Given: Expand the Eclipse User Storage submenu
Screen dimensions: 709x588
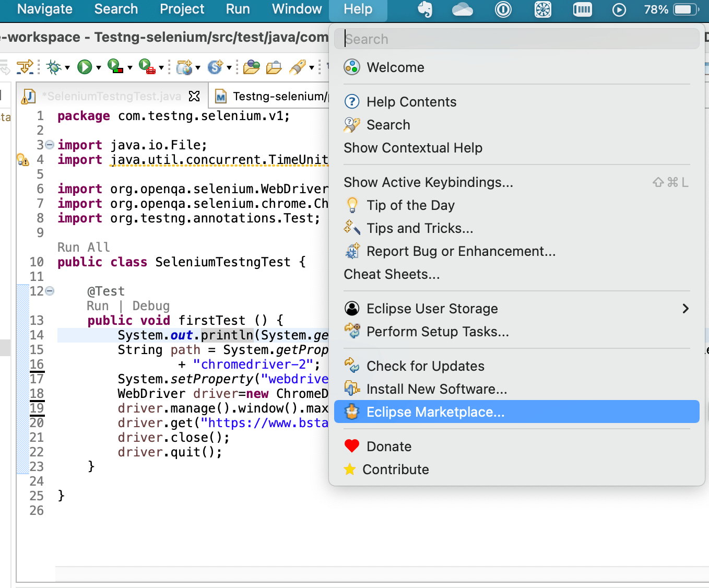Looking at the screenshot, I should 686,309.
